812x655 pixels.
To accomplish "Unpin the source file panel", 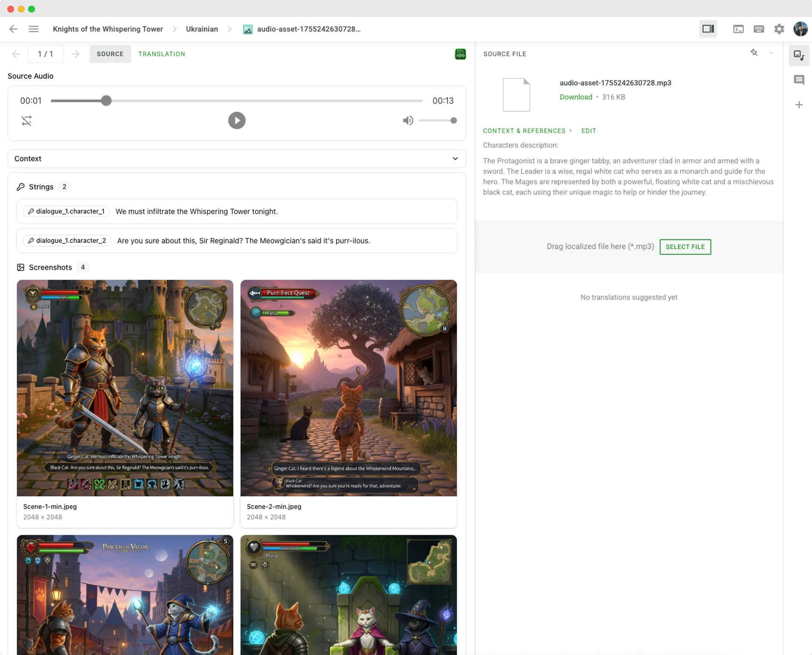I will (754, 52).
